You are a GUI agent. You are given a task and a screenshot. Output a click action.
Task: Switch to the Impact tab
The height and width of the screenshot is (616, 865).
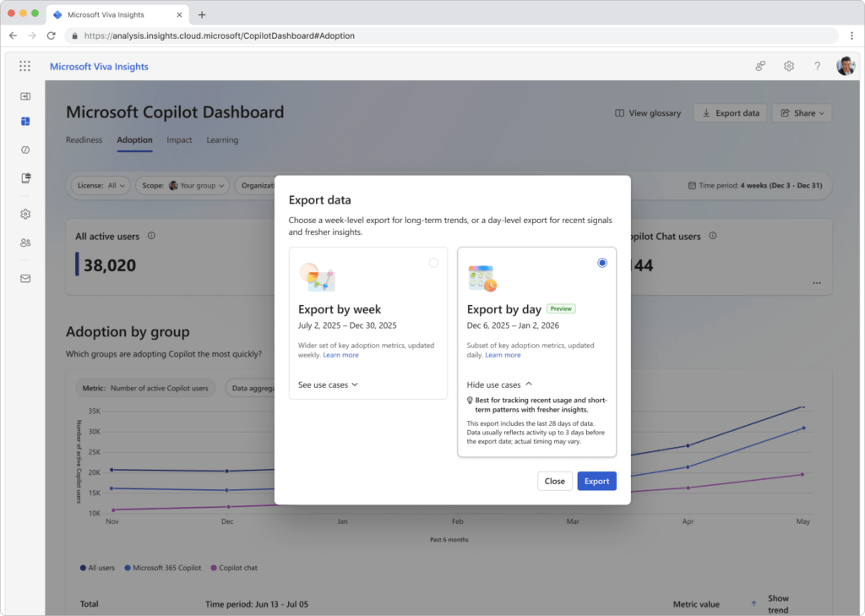point(179,140)
